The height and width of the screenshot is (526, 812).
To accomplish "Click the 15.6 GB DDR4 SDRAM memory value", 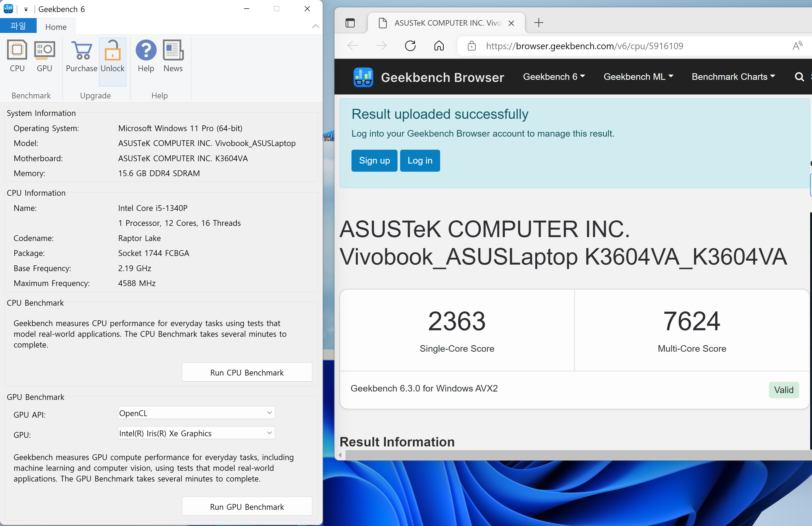I will [x=159, y=173].
